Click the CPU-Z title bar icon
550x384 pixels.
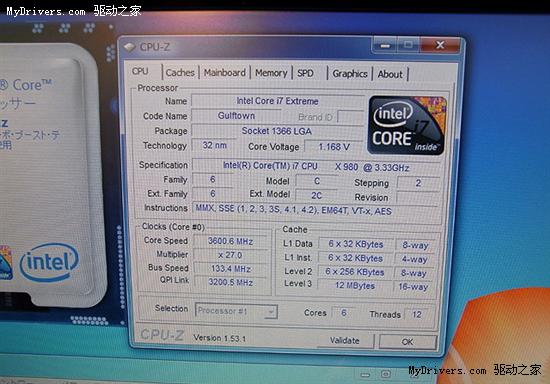coord(129,47)
